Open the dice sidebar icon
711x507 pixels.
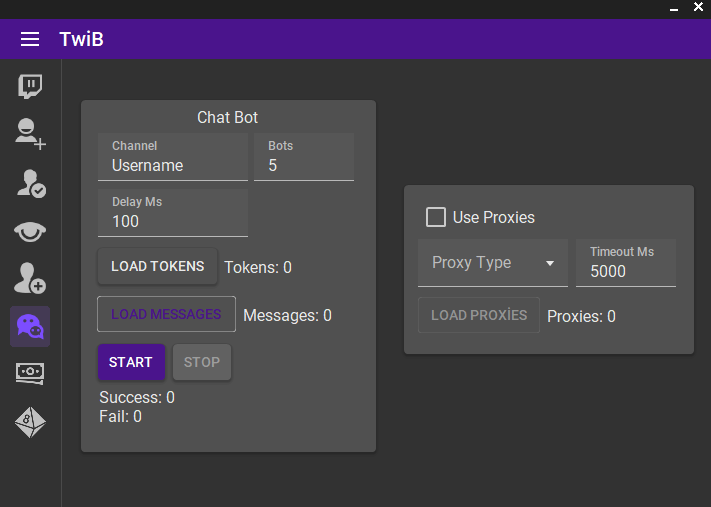click(30, 422)
